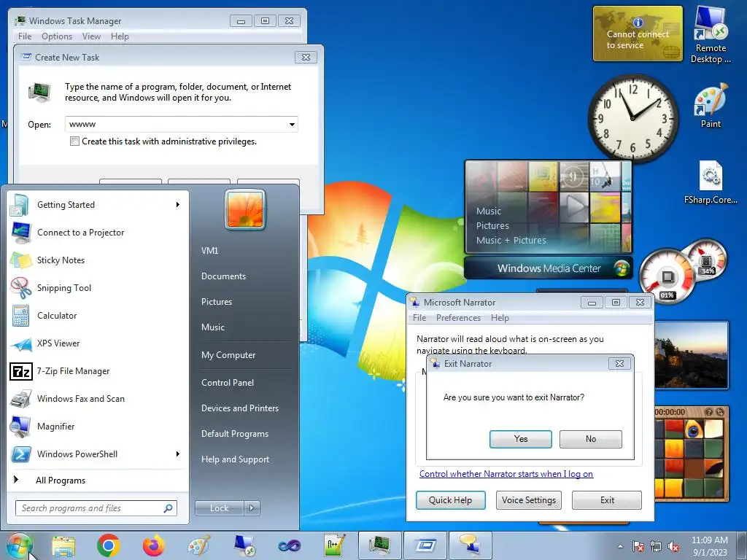
Task: Open Narrator Voice Settings
Action: point(529,500)
